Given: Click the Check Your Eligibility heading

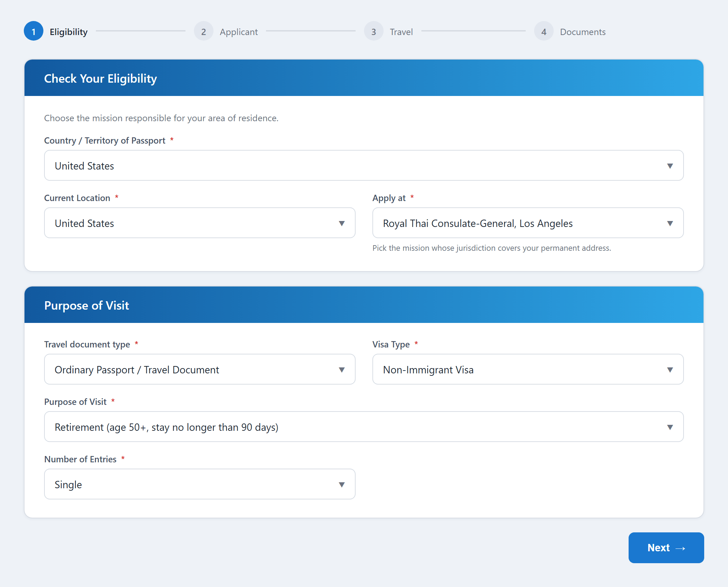Looking at the screenshot, I should [x=100, y=78].
